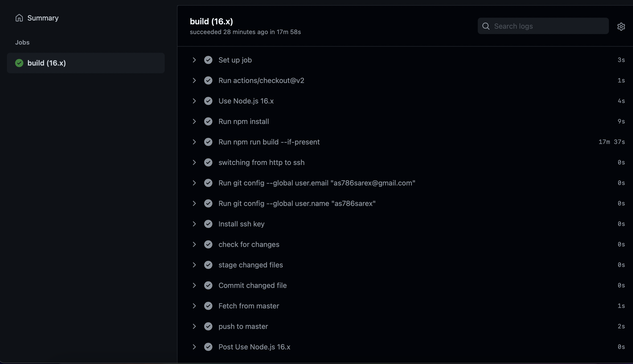
Task: Click the checkmark icon beside push to master
Action: (x=208, y=326)
